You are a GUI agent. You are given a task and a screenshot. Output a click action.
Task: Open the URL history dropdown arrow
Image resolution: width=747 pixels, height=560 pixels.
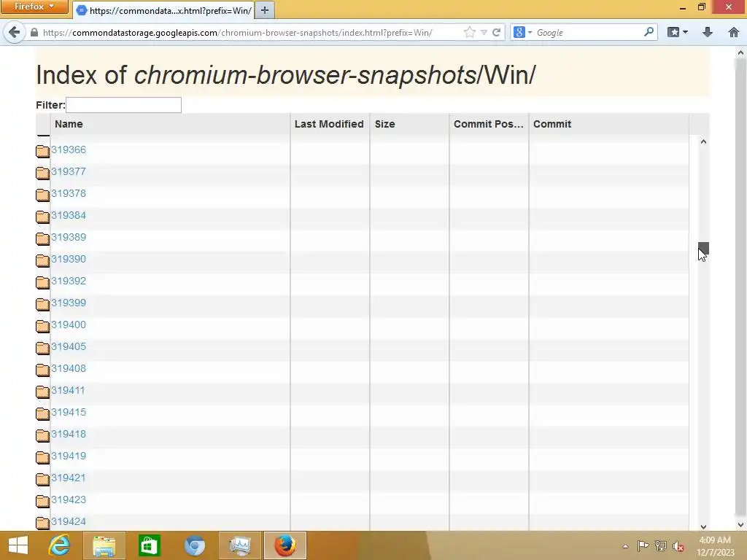(x=484, y=32)
